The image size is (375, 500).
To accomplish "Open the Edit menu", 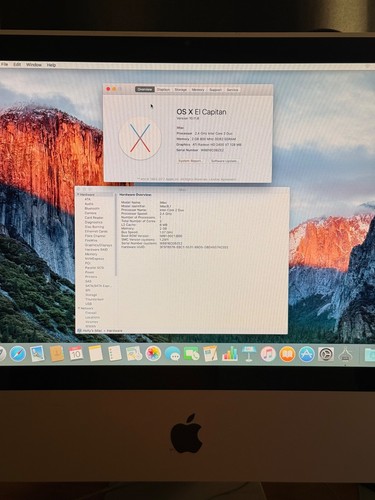I will (x=17, y=64).
